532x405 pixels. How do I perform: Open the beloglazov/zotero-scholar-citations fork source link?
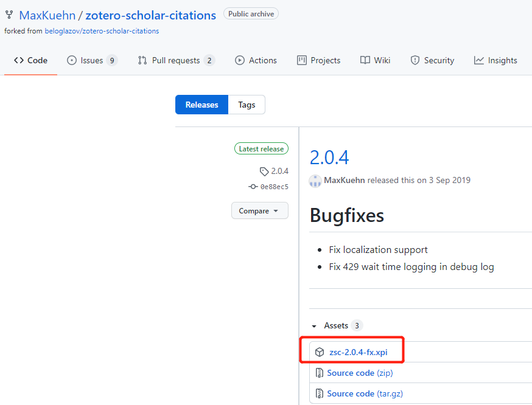pos(102,31)
